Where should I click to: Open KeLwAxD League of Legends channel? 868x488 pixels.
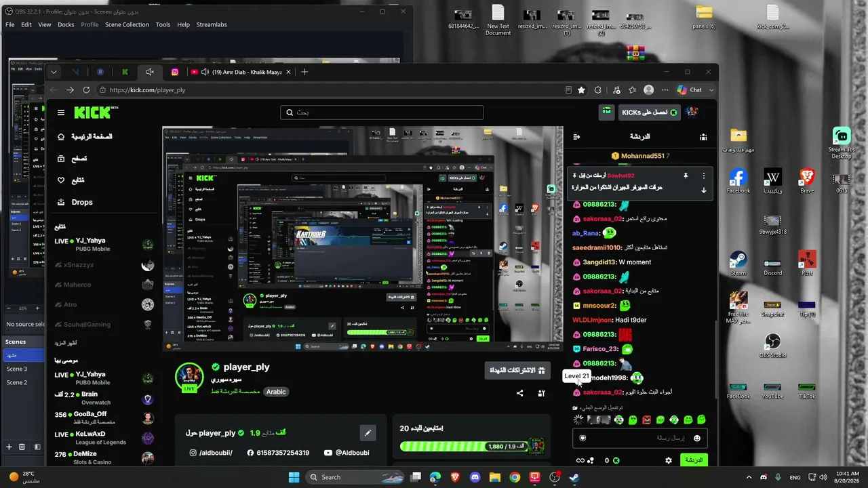(x=105, y=438)
